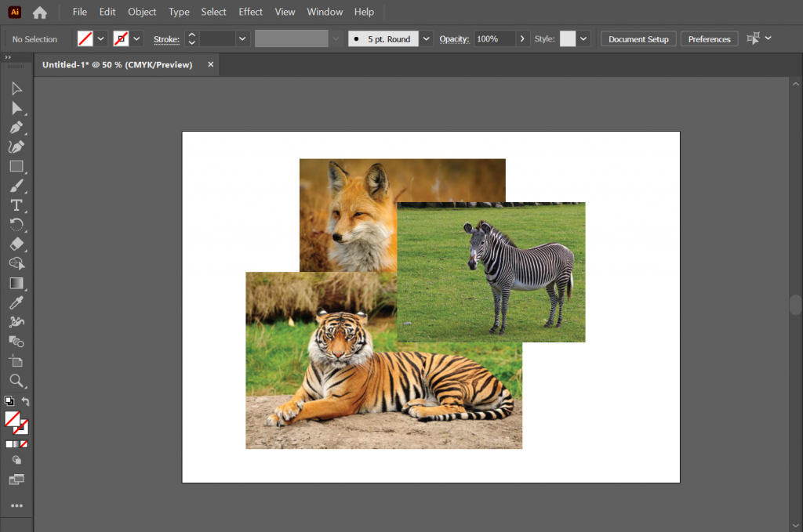Choose the Zoom tool
Image resolution: width=803 pixels, height=532 pixels.
tap(16, 382)
